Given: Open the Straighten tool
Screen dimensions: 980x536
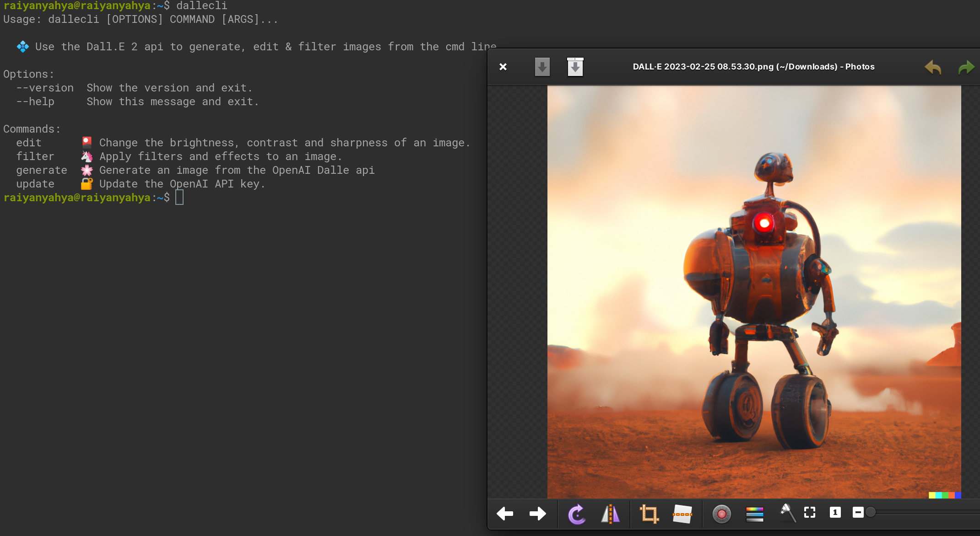Looking at the screenshot, I should (682, 514).
